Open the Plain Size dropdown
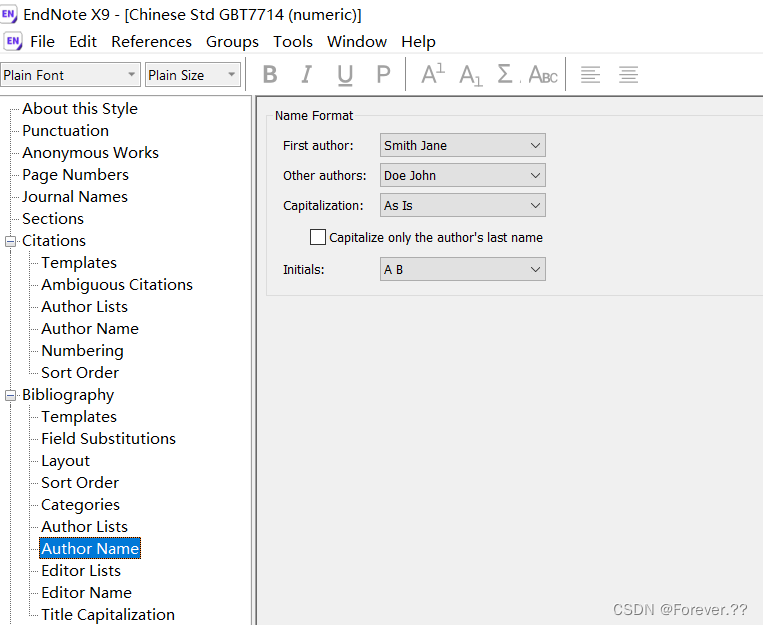Viewport: 763px width, 625px height. (193, 75)
